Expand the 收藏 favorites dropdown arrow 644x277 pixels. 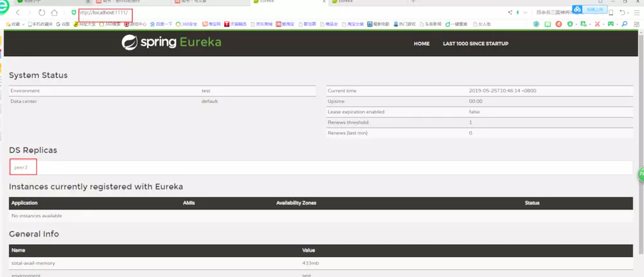(x=23, y=24)
